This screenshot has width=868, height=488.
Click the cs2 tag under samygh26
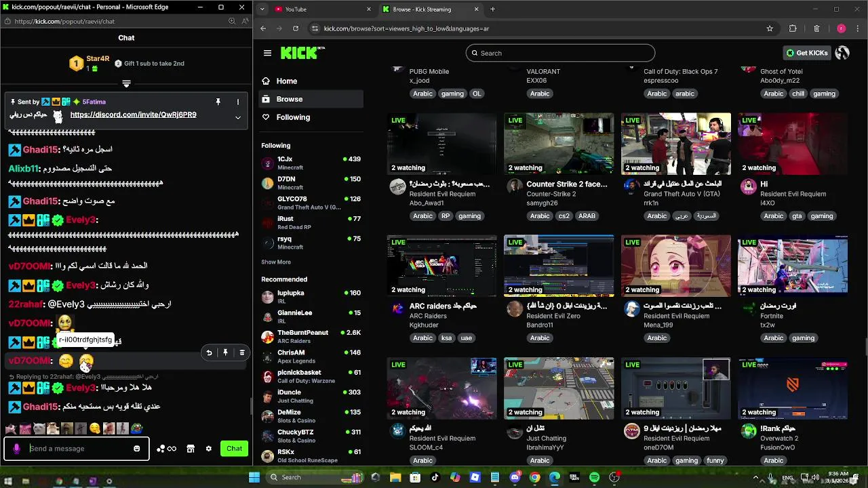click(x=564, y=216)
